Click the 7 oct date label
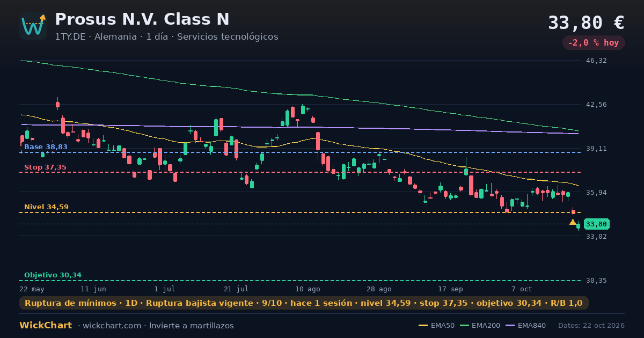The height and width of the screenshot is (338, 644). (x=522, y=289)
